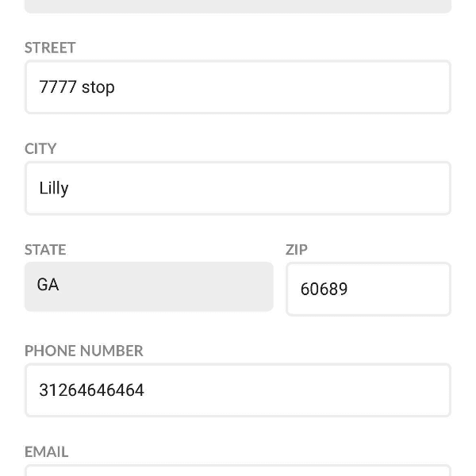
Task: Focus the City text box
Action: [238, 188]
